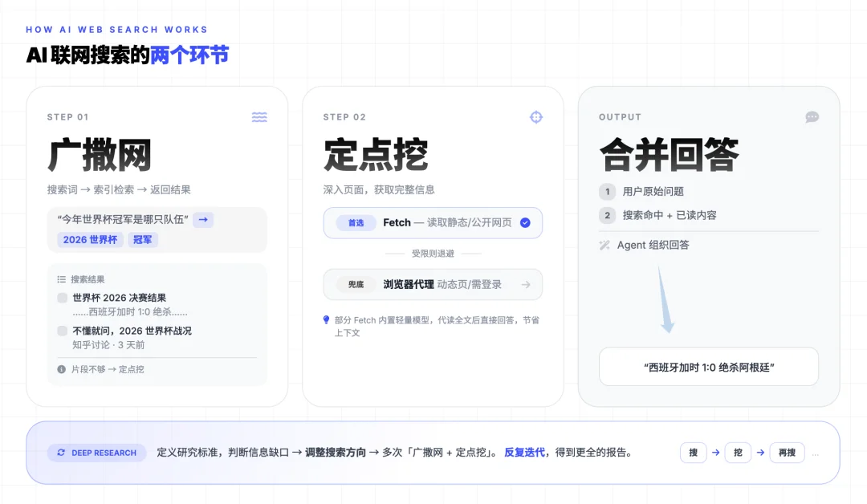The image size is (867, 504).
Task: Check the box for 不懂就问，2026 世界杯战况
Action: [62, 331]
